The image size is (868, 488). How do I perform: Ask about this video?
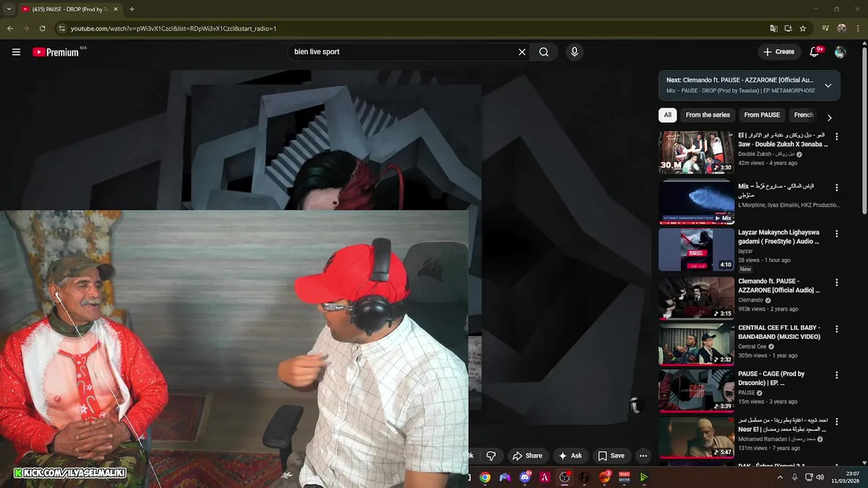(x=570, y=455)
